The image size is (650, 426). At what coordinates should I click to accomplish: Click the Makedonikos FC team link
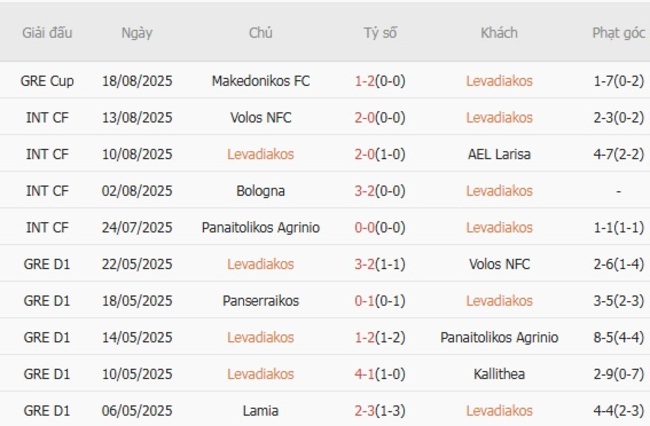(261, 81)
